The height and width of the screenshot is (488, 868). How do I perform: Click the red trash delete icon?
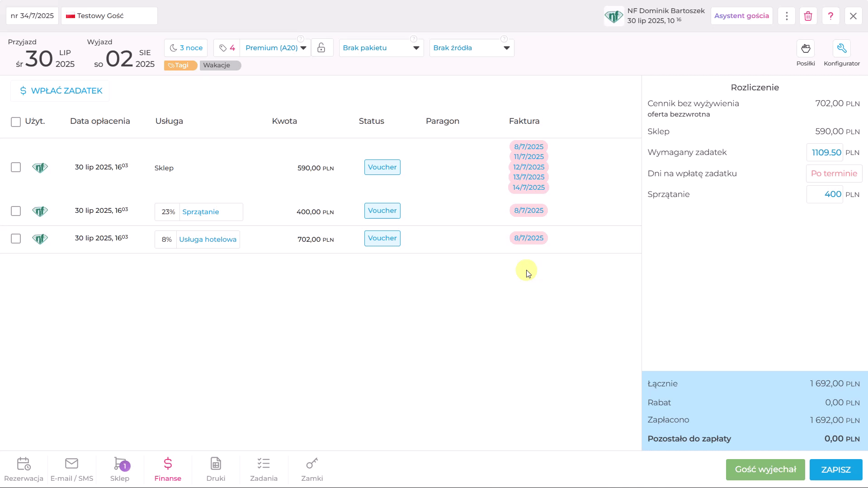pyautogui.click(x=808, y=16)
